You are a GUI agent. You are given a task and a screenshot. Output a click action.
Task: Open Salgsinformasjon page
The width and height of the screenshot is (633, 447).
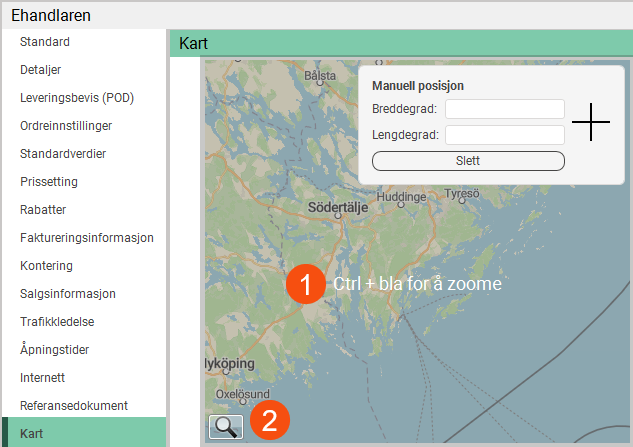68,294
